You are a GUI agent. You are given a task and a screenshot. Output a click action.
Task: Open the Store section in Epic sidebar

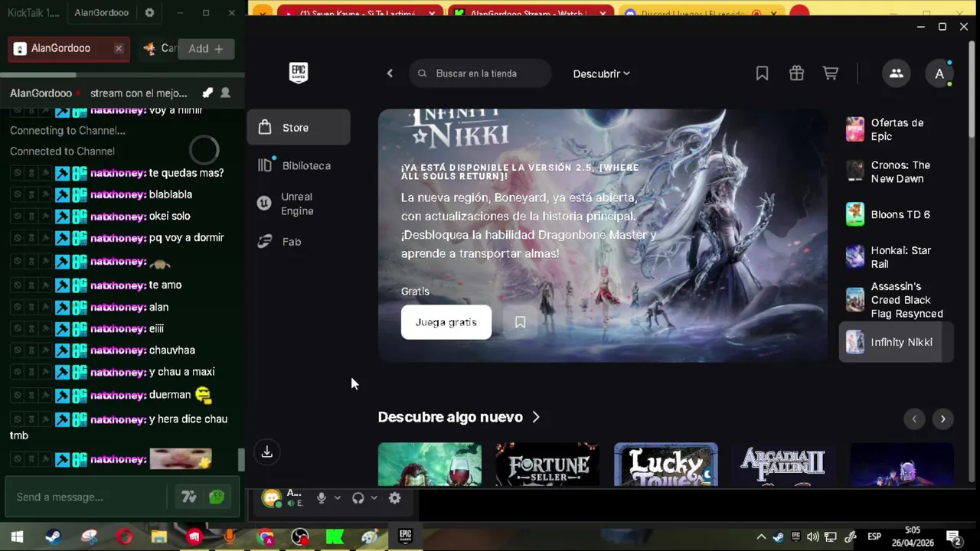pyautogui.click(x=299, y=128)
